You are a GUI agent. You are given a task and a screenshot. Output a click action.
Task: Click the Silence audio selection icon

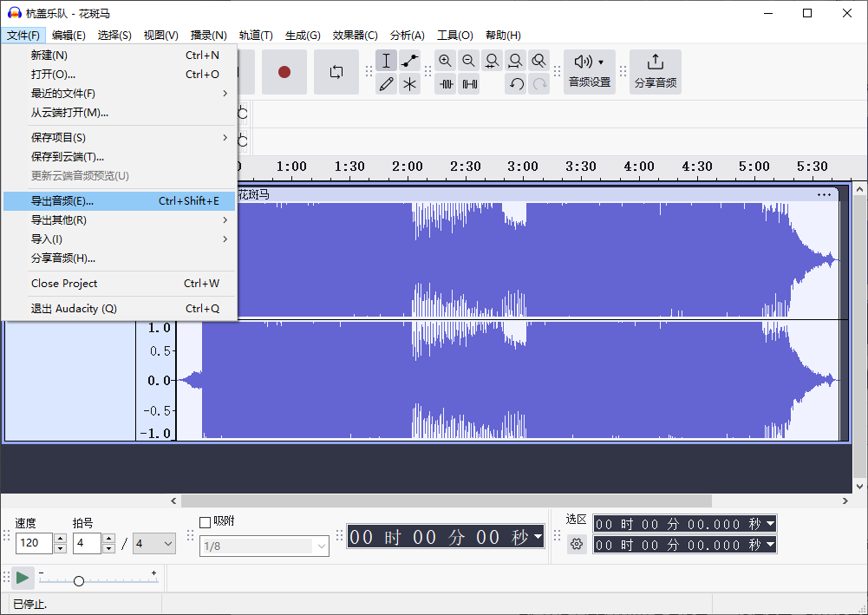469,84
